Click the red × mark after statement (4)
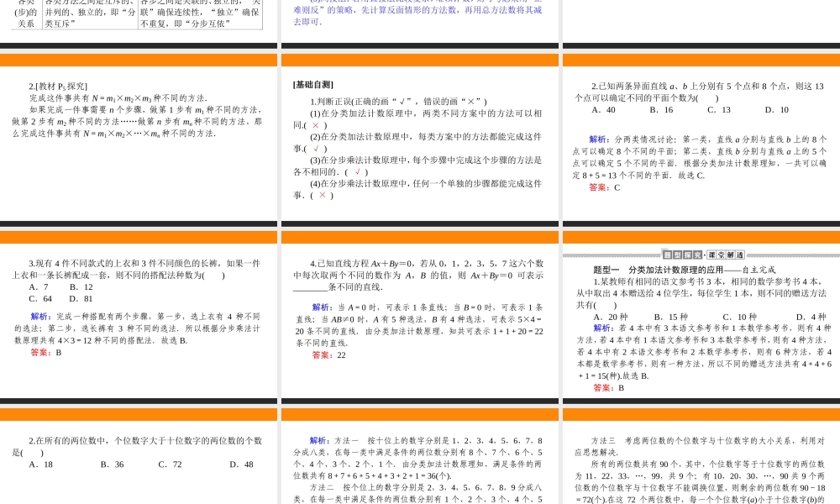 (x=322, y=196)
